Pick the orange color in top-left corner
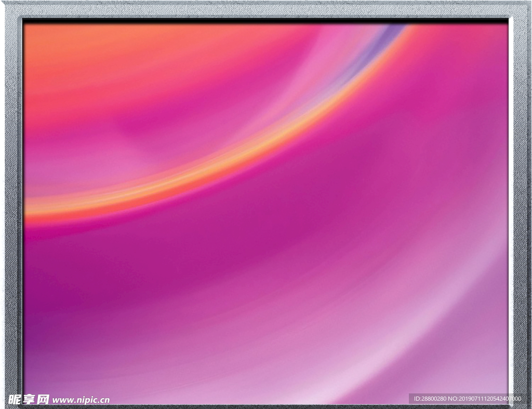532x409 pixels. coord(47,42)
